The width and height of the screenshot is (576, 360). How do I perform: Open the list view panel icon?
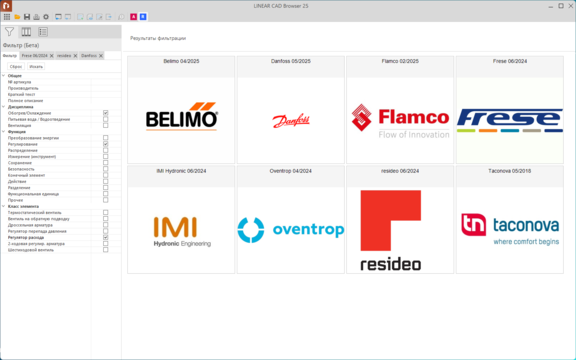click(x=43, y=32)
